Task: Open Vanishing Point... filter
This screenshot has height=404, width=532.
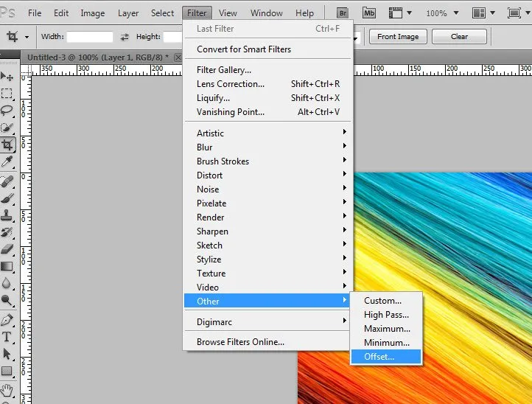Action: pyautogui.click(x=267, y=112)
